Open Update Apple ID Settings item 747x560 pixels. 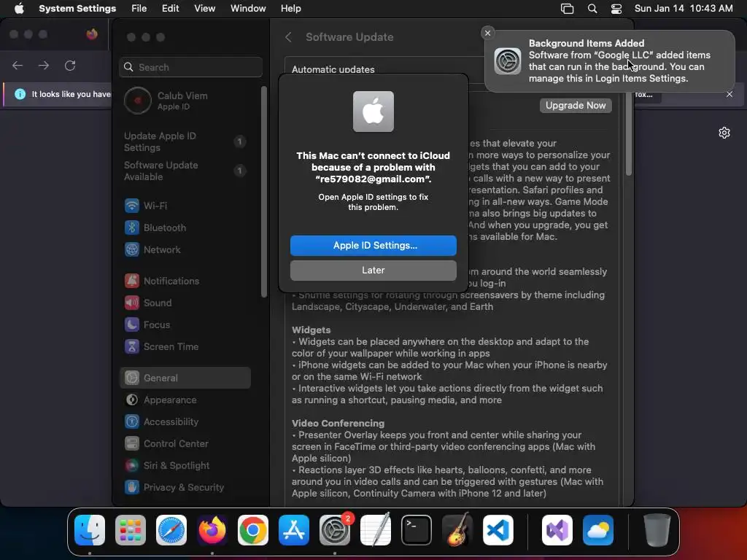pyautogui.click(x=185, y=141)
